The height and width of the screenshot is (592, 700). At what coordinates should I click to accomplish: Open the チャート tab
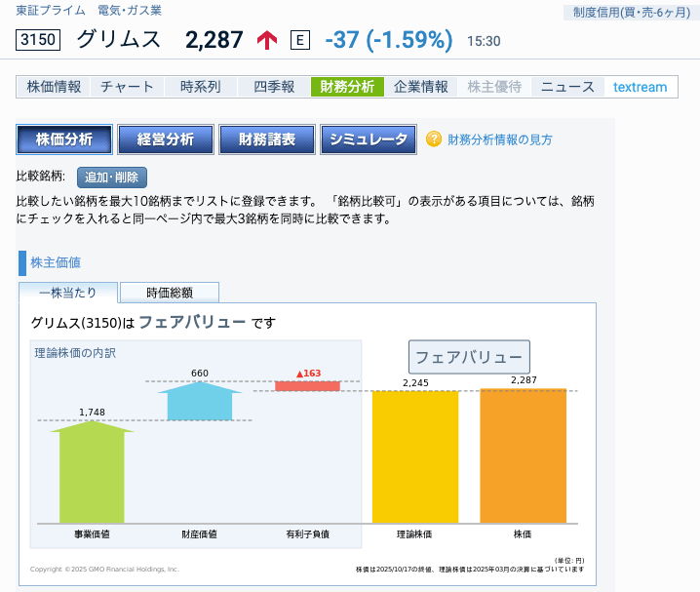(x=127, y=87)
